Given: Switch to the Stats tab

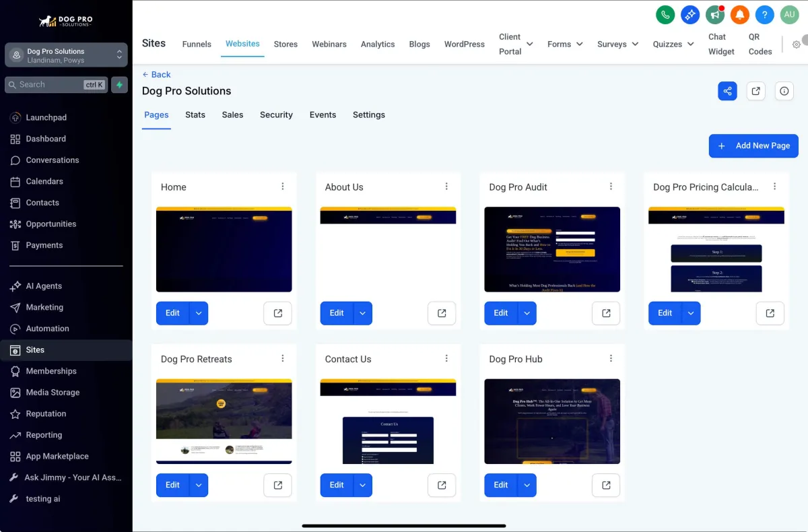Looking at the screenshot, I should (195, 114).
